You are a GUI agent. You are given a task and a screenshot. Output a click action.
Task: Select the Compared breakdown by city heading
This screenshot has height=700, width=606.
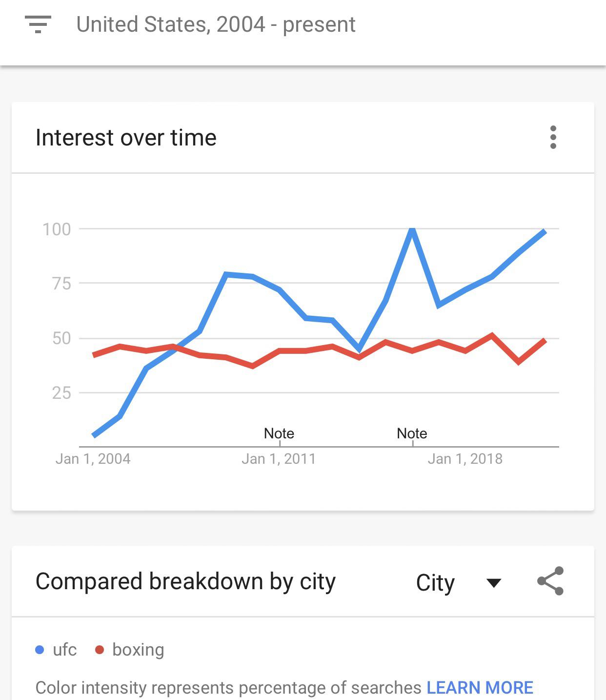(x=185, y=582)
